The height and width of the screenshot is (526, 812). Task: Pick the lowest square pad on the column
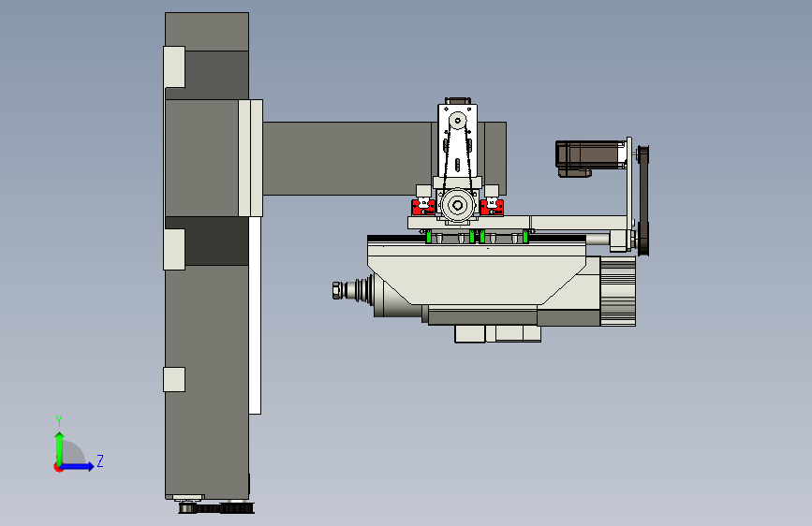click(x=174, y=379)
